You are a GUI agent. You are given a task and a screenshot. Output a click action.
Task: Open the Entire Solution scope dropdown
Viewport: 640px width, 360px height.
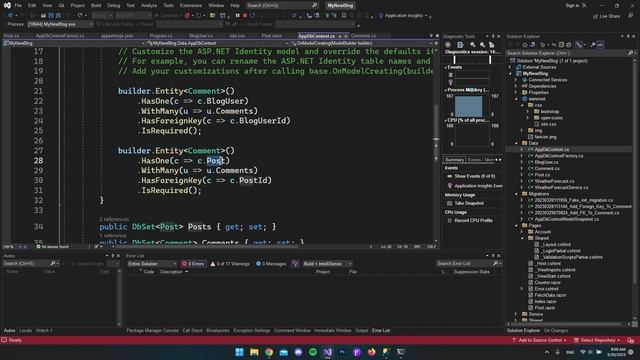pyautogui.click(x=152, y=264)
